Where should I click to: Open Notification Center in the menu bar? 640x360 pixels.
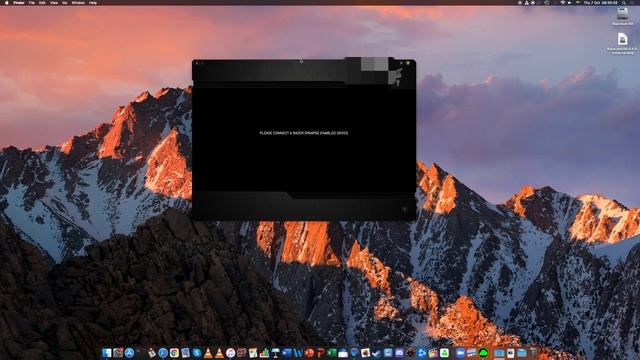632,2
